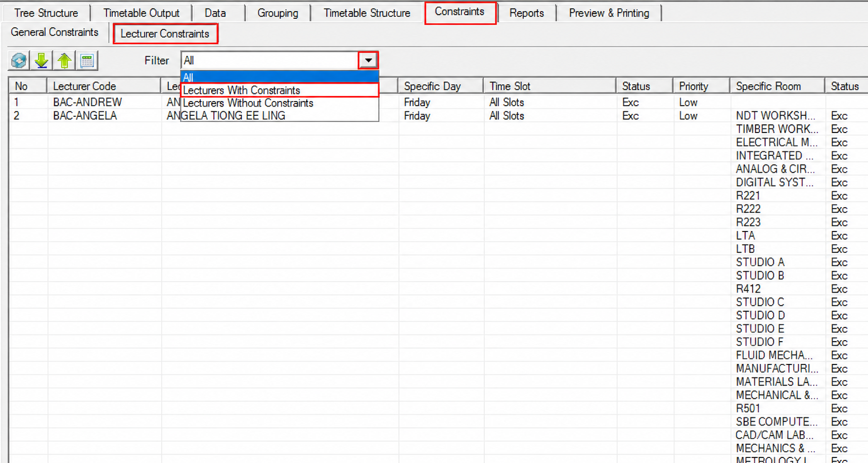
Task: Select the FLUID MECHA... room entry
Action: coord(774,355)
